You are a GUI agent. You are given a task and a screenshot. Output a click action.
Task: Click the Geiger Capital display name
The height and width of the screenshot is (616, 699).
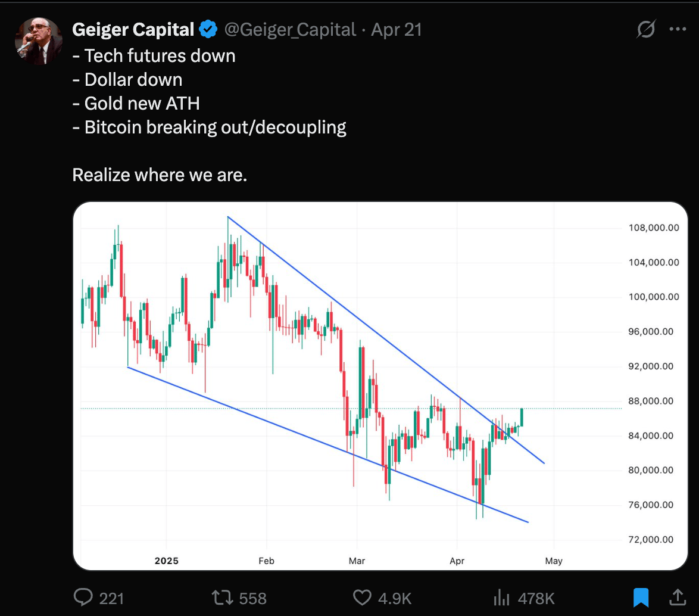pyautogui.click(x=133, y=29)
